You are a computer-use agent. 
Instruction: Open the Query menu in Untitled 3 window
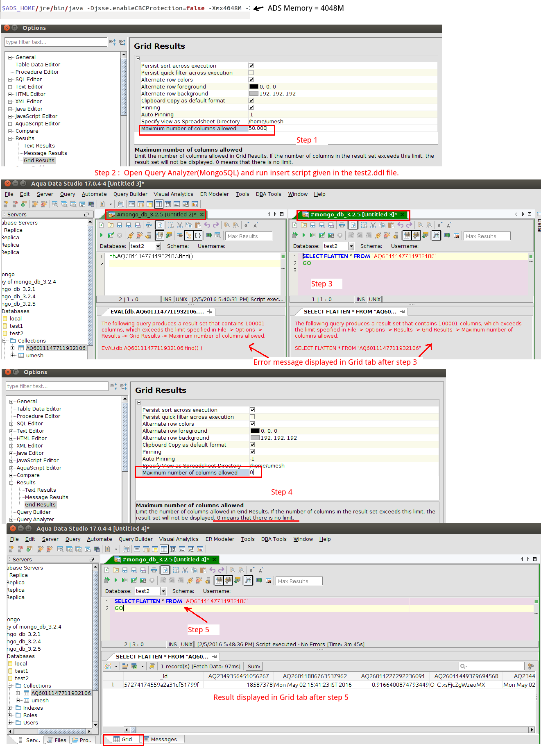[x=68, y=194]
